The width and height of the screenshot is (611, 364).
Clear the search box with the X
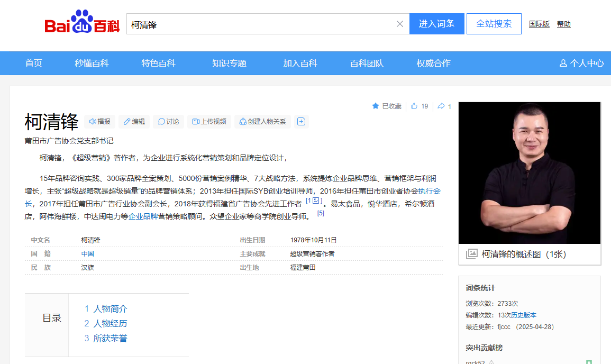click(400, 23)
